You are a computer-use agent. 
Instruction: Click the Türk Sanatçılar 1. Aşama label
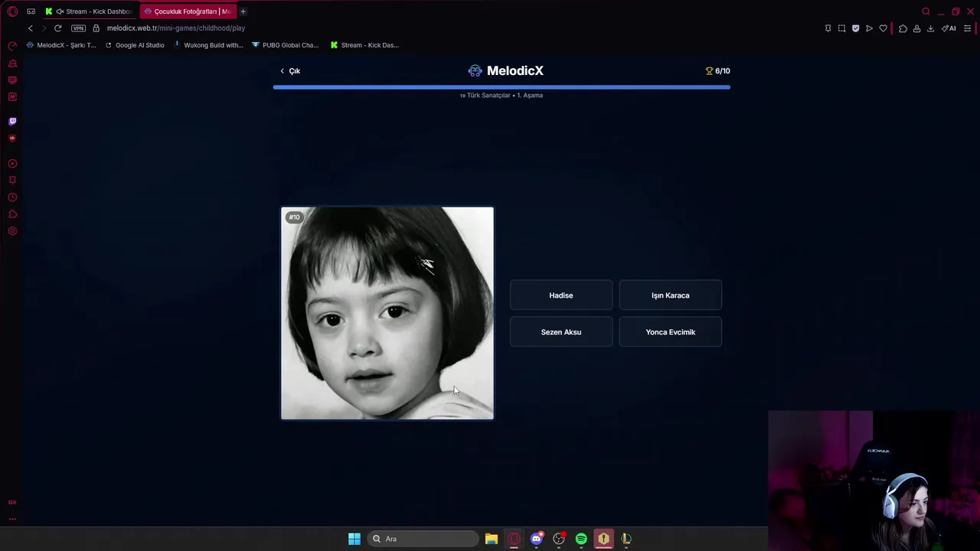pyautogui.click(x=501, y=96)
